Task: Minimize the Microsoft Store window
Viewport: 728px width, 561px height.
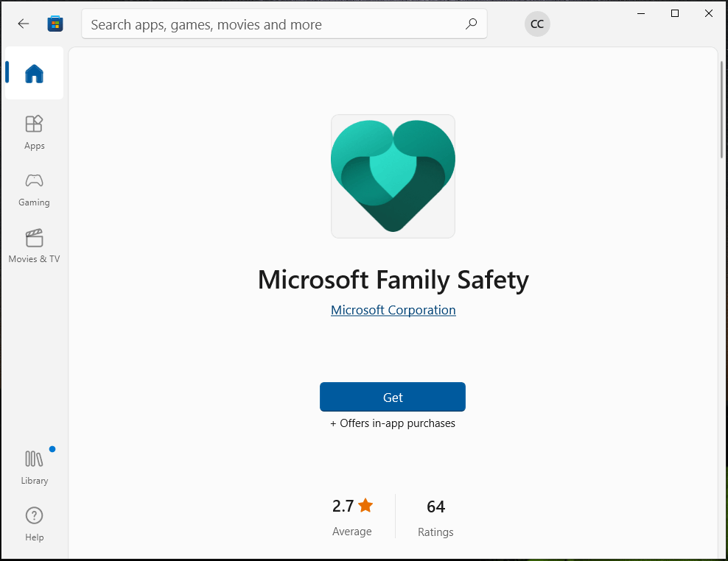Action: (641, 13)
